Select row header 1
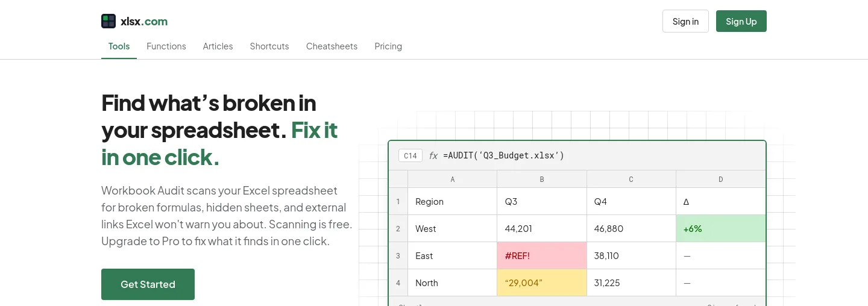Screen dimensions: 868x306 point(398,201)
